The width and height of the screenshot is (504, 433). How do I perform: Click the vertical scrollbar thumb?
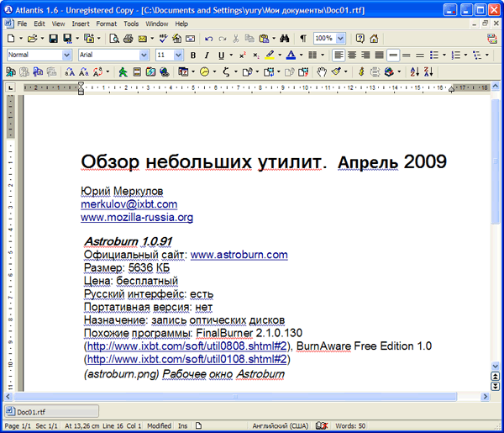[x=496, y=161]
